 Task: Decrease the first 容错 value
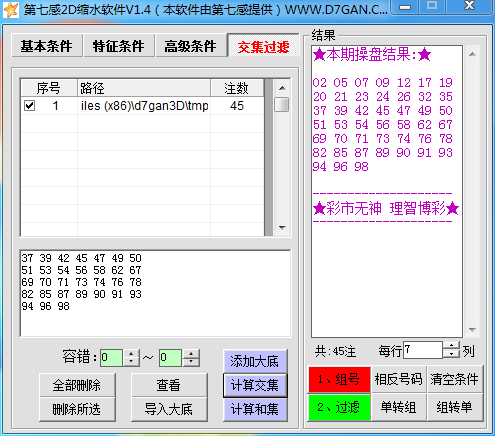point(131,362)
